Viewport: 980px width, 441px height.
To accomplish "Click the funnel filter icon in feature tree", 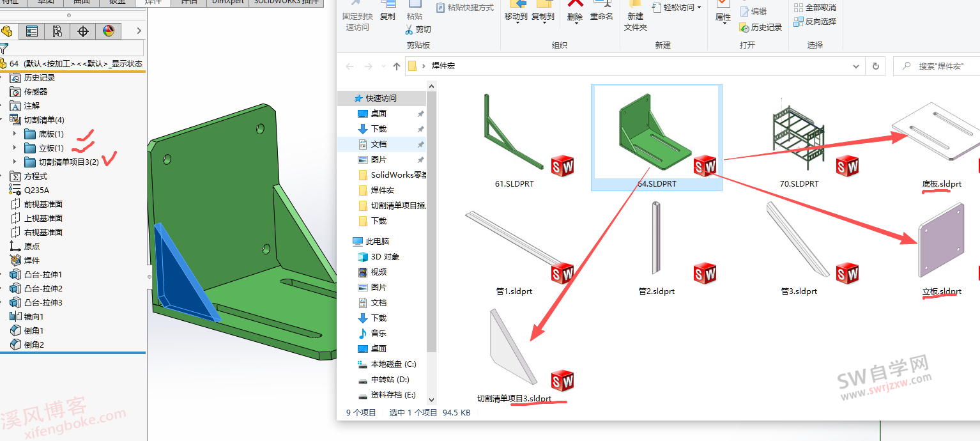I will click(x=4, y=48).
